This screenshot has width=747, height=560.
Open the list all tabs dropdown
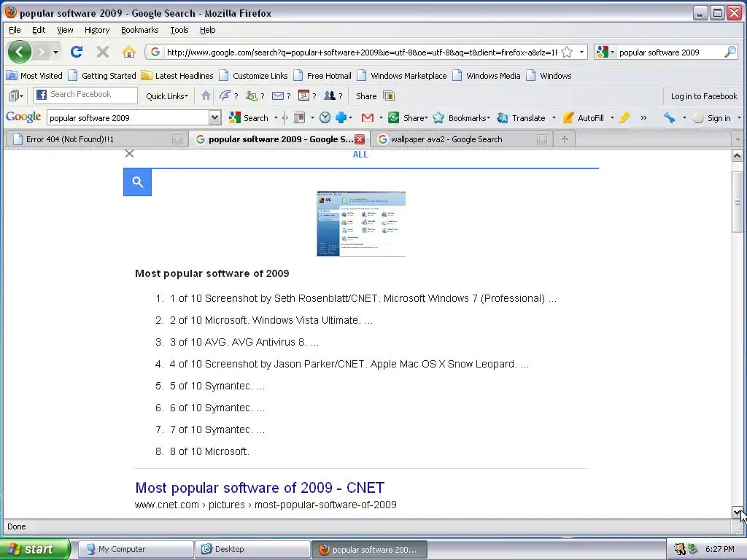click(738, 139)
